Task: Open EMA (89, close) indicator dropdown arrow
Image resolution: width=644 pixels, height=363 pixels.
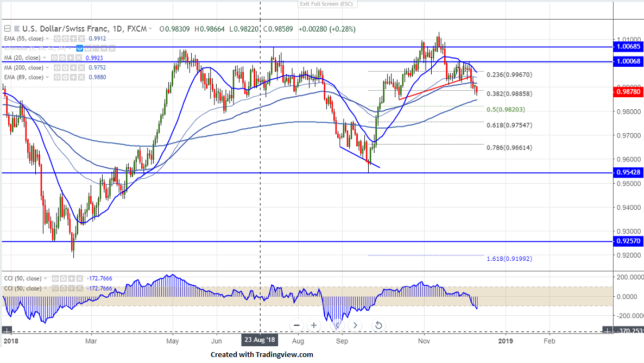Action: tap(47, 77)
